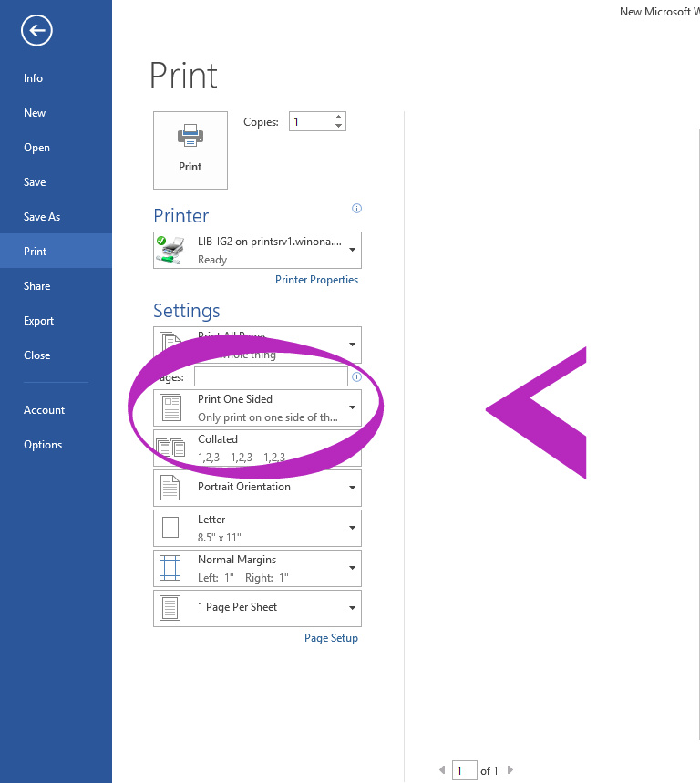This screenshot has width=700, height=783.
Task: Go to next page arrow in preview
Action: point(510,770)
